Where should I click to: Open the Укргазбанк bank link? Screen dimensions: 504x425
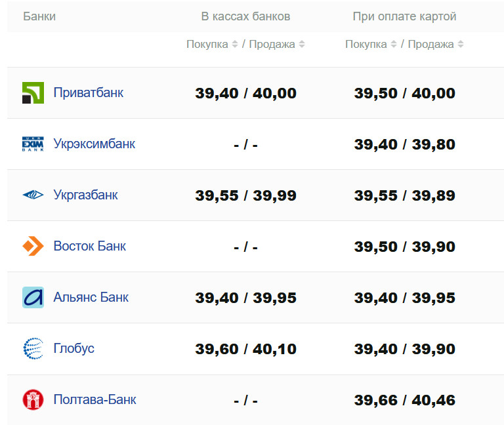pos(85,195)
